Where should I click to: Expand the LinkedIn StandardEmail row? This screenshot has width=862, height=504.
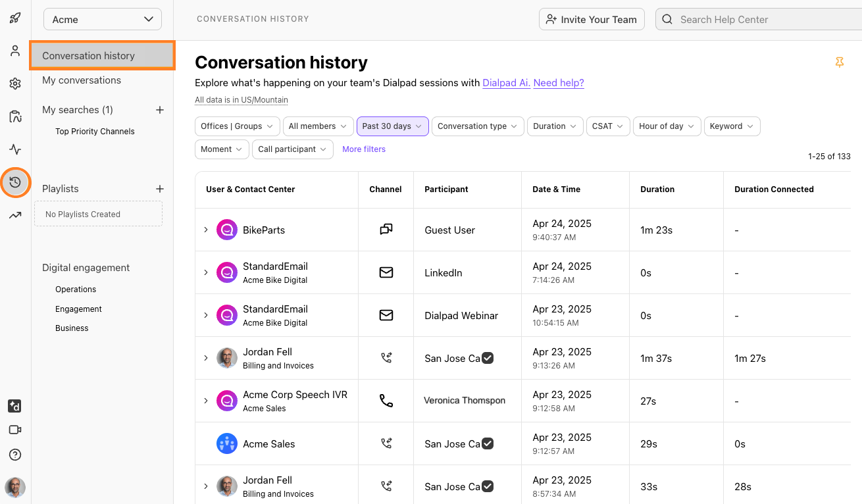(205, 272)
